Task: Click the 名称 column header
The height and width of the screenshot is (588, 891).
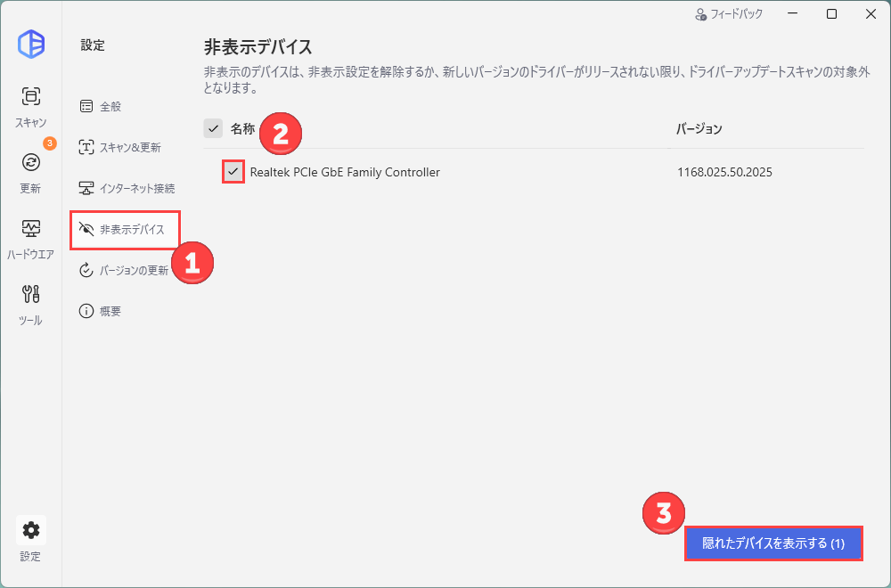Action: point(242,129)
